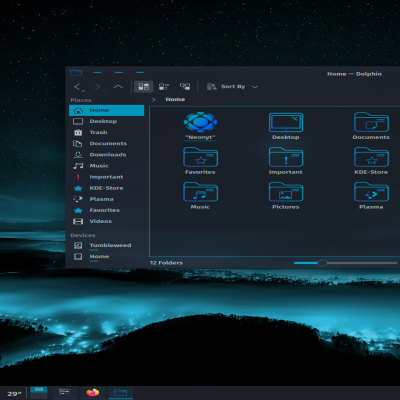Select the Desktop folder icon in the file view
The height and width of the screenshot is (400, 400).
pos(286,122)
